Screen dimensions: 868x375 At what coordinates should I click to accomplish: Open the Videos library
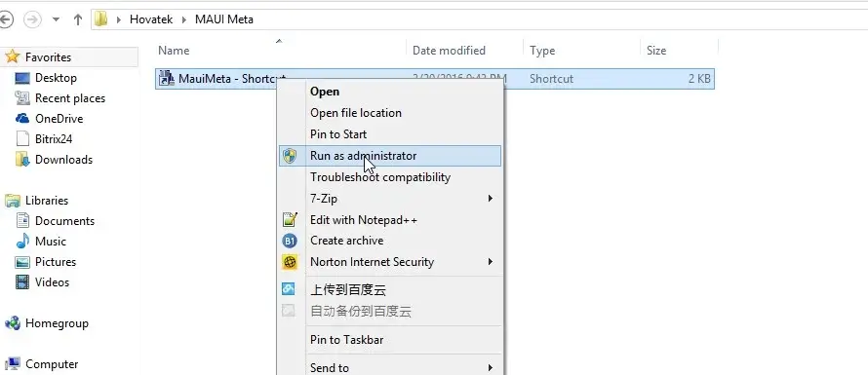(x=52, y=282)
